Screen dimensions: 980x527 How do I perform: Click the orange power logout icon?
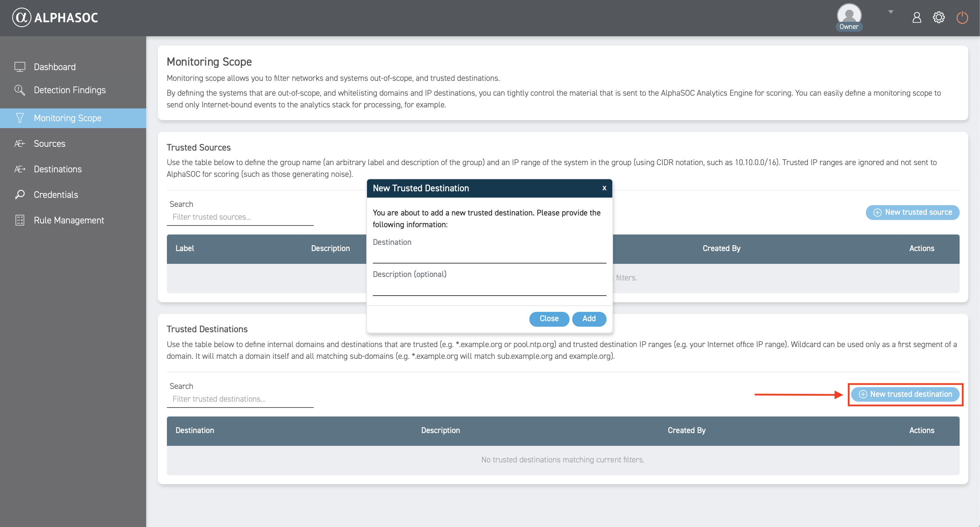[962, 18]
